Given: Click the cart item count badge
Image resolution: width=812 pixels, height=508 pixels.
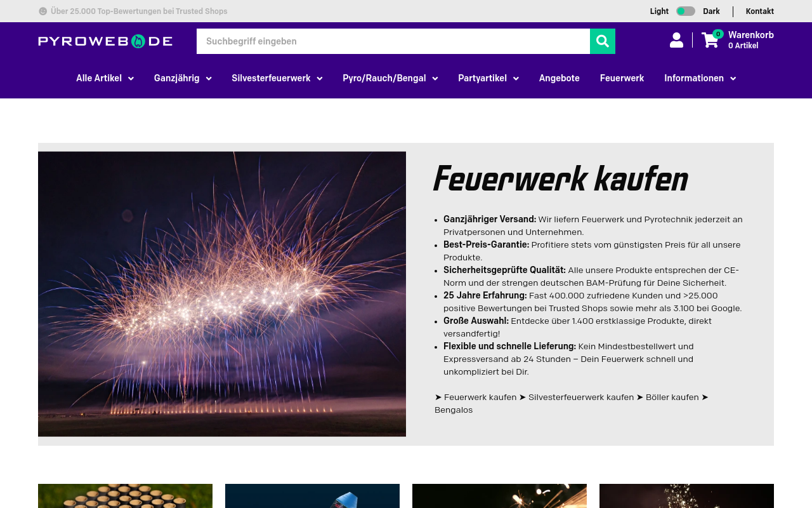Looking at the screenshot, I should coord(718,33).
